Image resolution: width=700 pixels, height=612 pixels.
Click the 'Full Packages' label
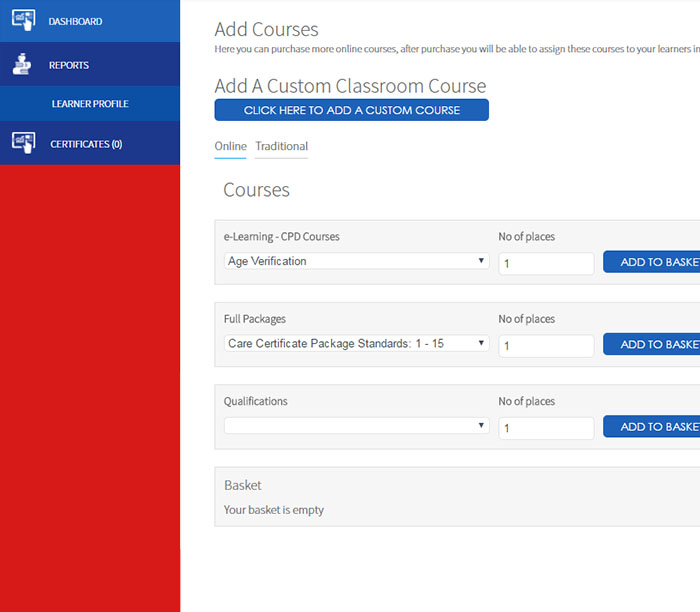coord(254,319)
